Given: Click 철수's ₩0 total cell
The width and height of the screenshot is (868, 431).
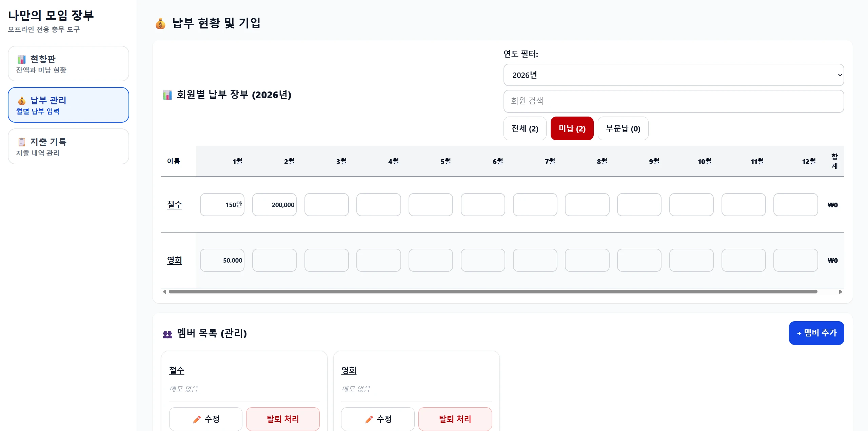Looking at the screenshot, I should click(833, 205).
